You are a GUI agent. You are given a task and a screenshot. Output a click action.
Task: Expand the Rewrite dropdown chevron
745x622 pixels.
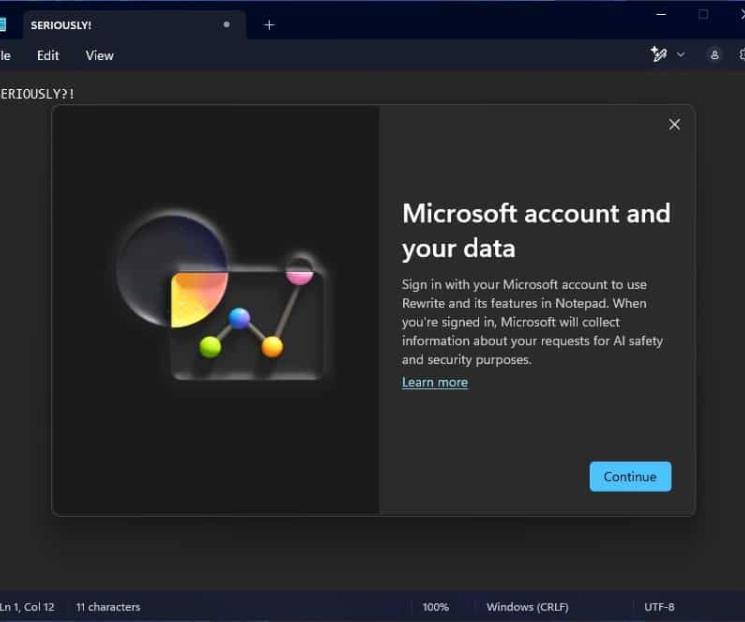pos(680,55)
